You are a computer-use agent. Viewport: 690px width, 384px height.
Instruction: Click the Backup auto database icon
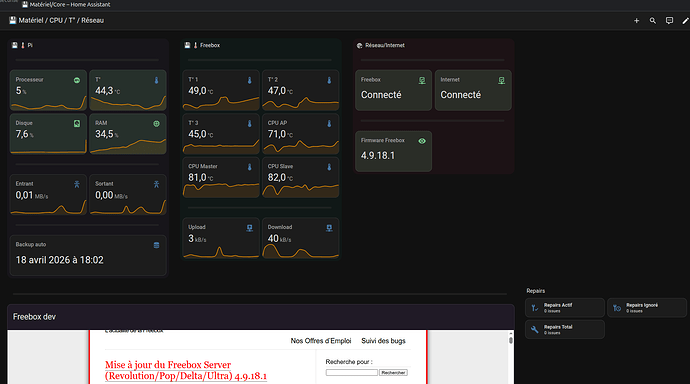(156, 245)
